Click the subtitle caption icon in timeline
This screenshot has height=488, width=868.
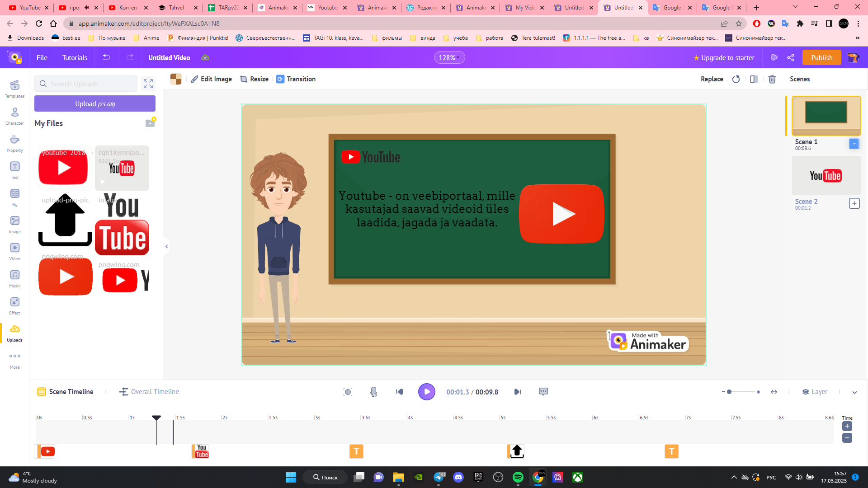pos(543,392)
